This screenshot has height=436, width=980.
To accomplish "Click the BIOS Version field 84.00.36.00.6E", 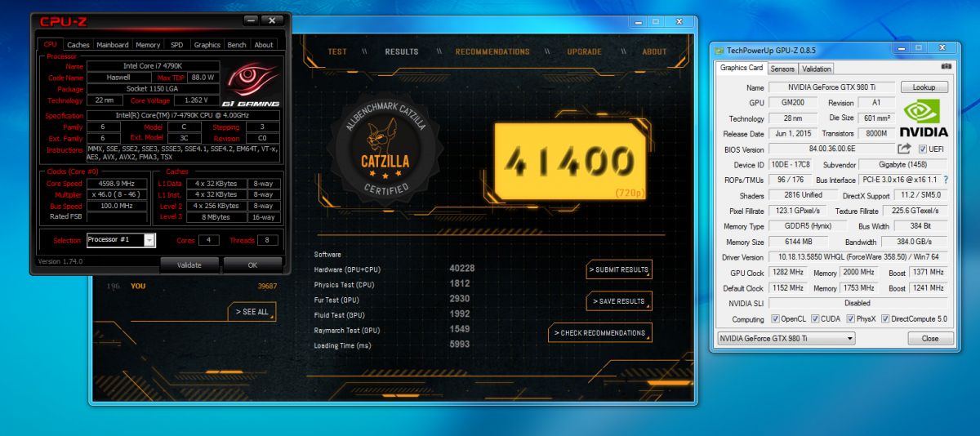I will click(830, 149).
